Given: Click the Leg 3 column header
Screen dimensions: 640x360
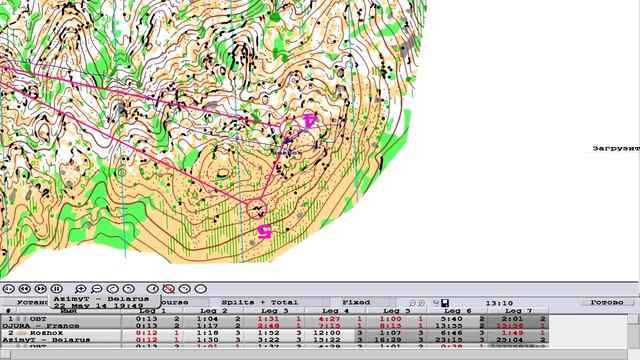Looking at the screenshot, I should coord(274,311).
